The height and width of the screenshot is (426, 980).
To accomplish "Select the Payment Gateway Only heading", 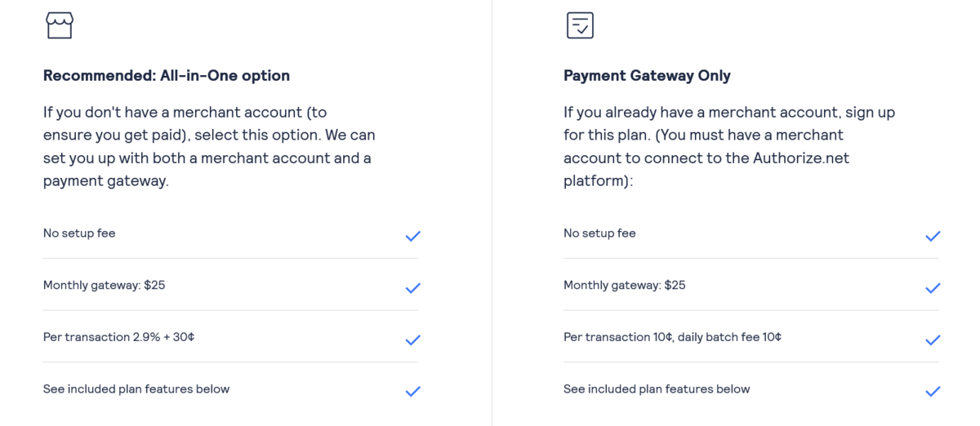I will point(647,76).
